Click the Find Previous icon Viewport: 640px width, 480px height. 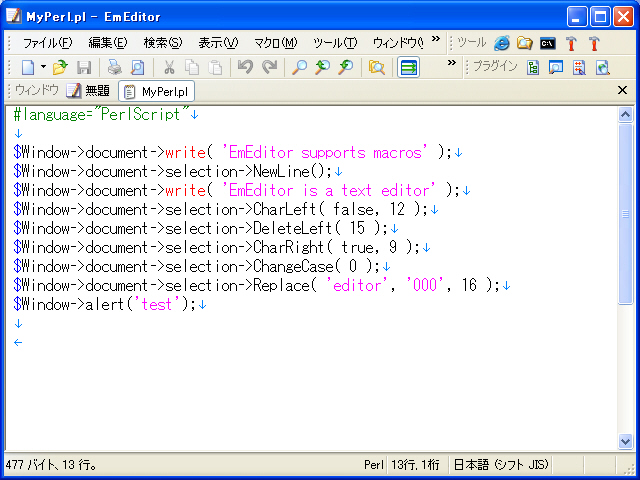tap(322, 67)
